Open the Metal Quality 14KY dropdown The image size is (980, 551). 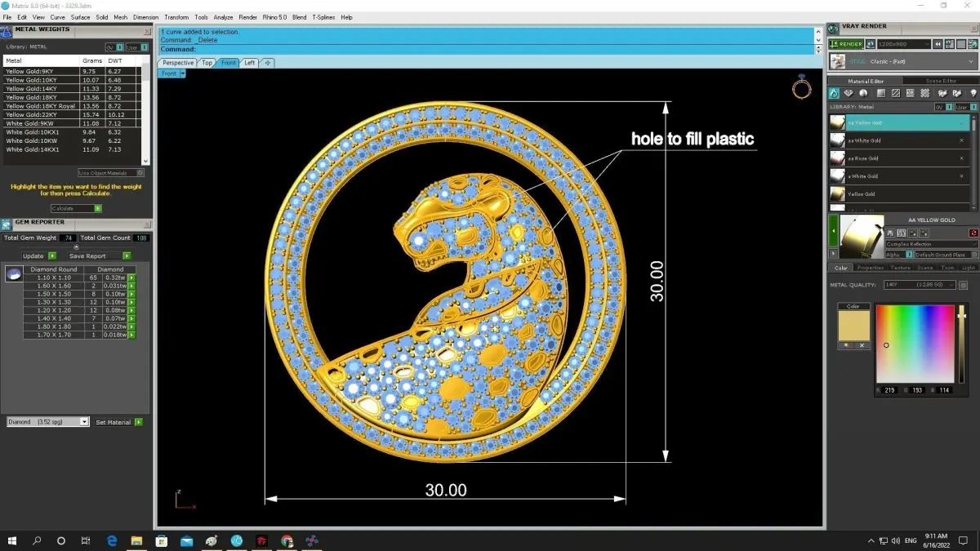920,285
